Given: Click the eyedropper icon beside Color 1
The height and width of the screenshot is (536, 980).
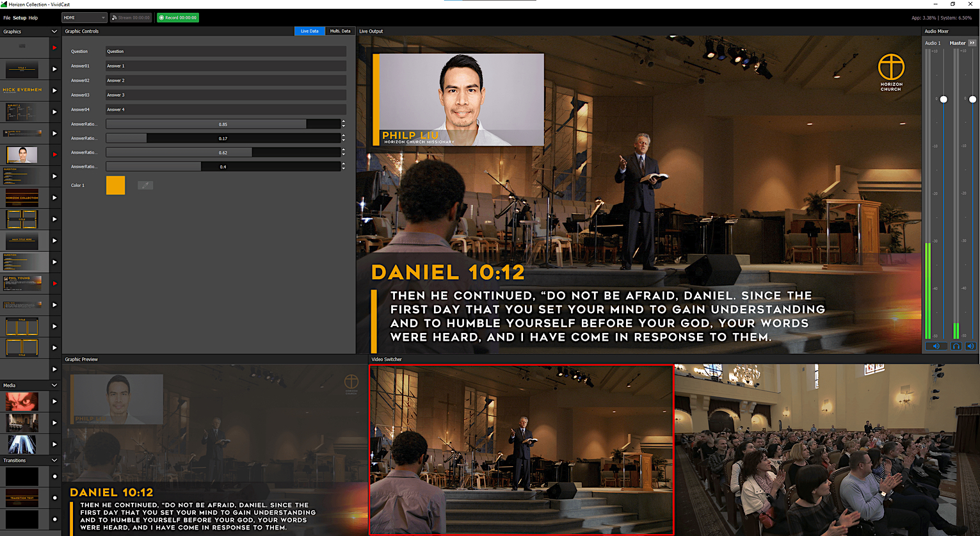Looking at the screenshot, I should [x=145, y=185].
